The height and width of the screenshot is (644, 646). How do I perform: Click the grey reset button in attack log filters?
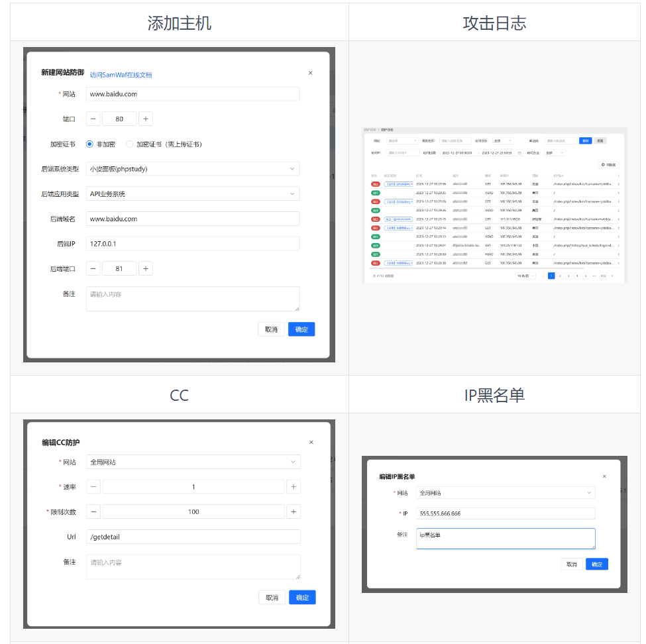tap(600, 141)
